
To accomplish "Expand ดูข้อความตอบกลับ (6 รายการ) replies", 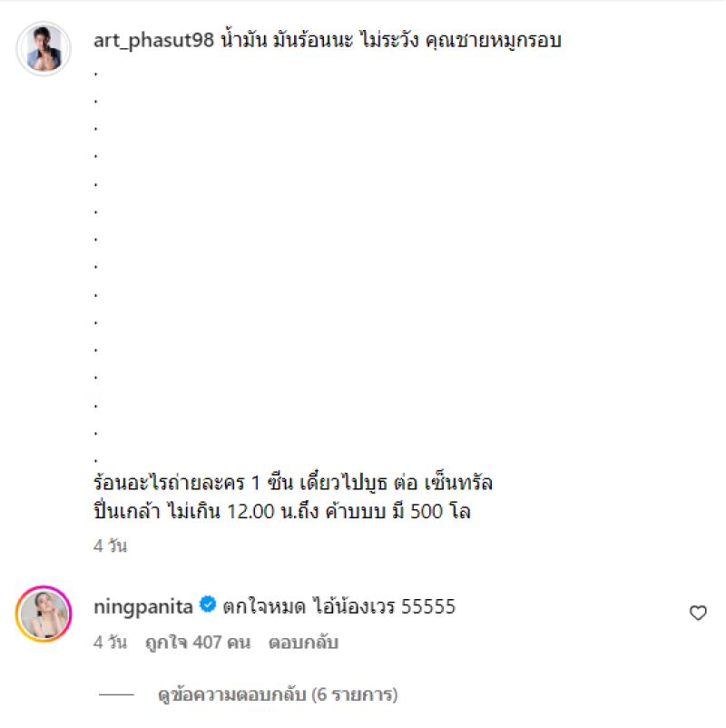I will pos(278,694).
